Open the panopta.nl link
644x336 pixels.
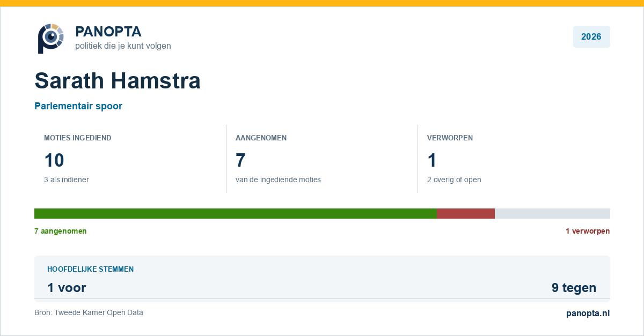coord(588,313)
